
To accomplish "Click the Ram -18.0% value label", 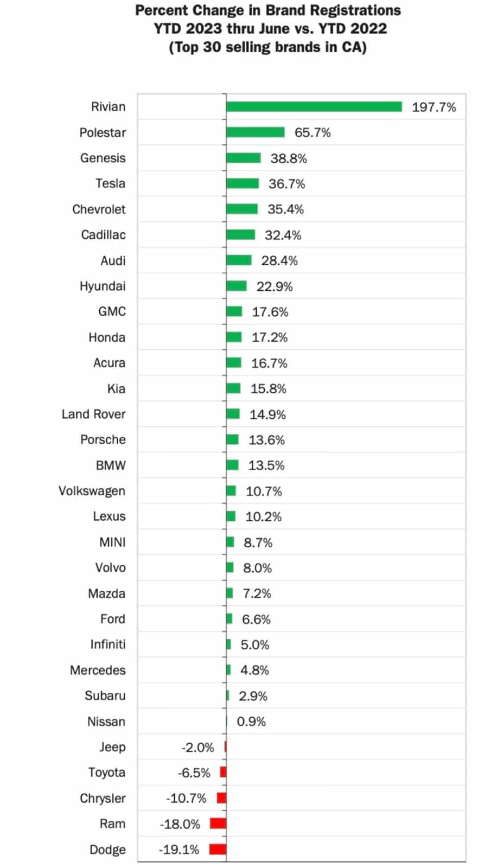I will [x=180, y=824].
